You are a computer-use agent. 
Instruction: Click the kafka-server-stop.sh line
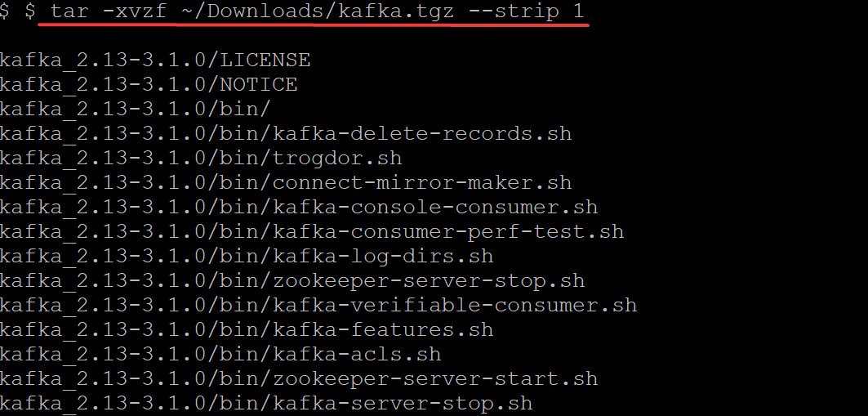coord(266,402)
